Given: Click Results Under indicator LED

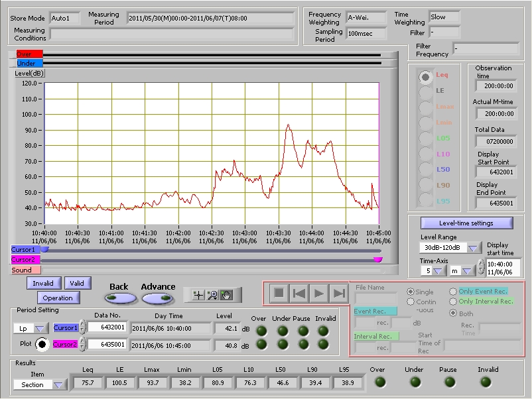Looking at the screenshot, I should 415,382.
